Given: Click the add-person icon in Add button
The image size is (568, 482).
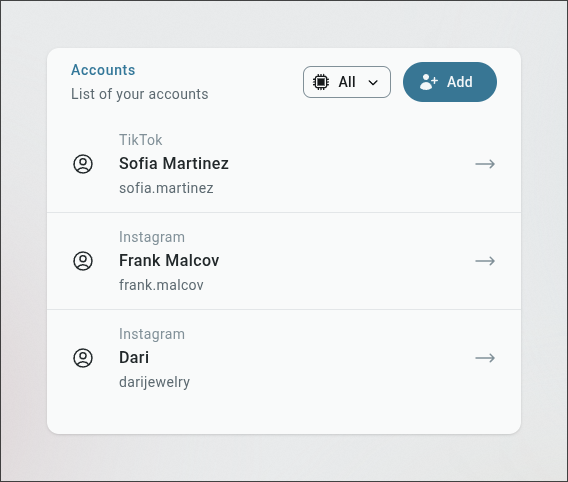Looking at the screenshot, I should (429, 82).
